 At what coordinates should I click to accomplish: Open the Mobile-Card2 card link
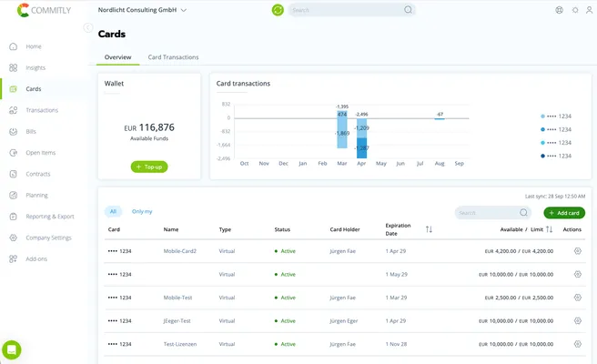(179, 251)
